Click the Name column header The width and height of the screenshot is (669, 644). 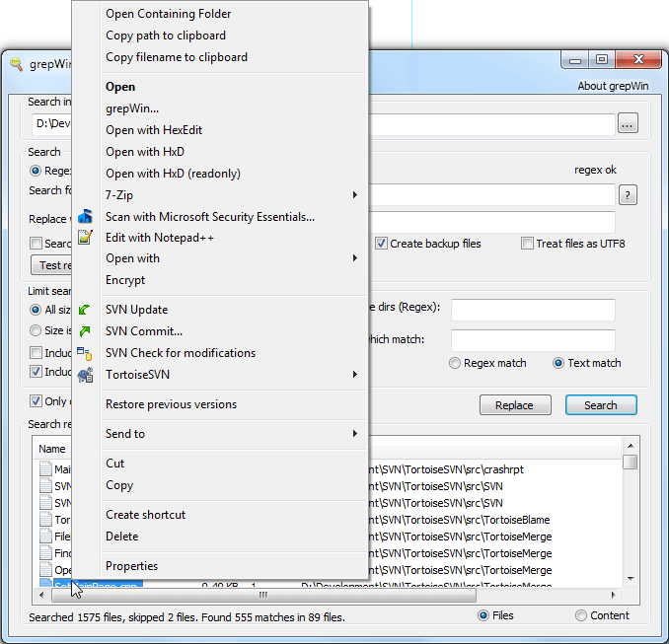(52, 449)
